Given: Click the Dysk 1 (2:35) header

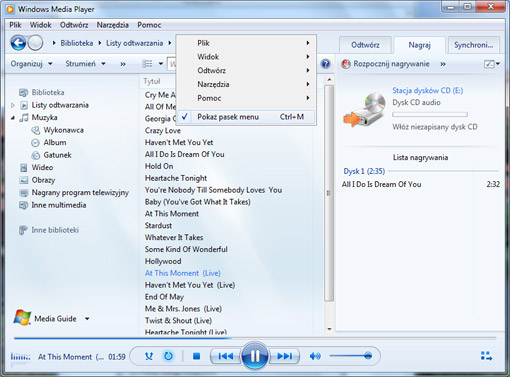Looking at the screenshot, I should click(x=364, y=171).
